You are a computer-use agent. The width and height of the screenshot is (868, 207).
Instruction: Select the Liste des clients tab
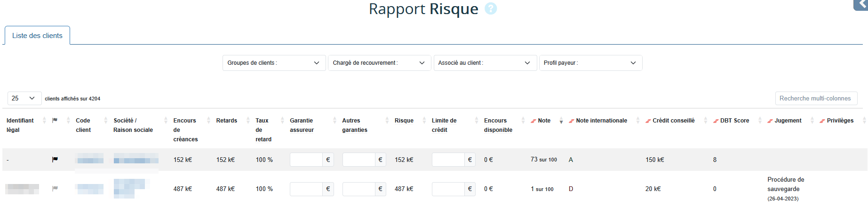[37, 35]
